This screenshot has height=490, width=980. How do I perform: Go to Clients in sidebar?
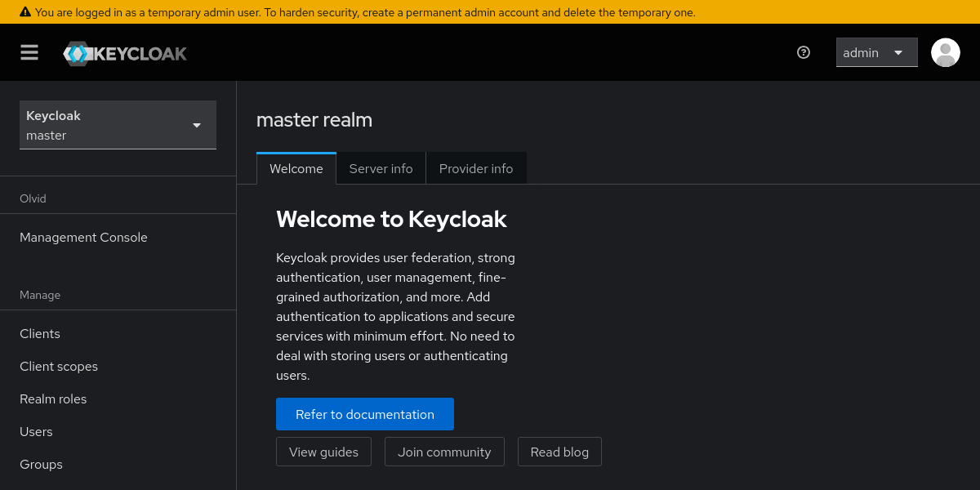(x=118, y=334)
